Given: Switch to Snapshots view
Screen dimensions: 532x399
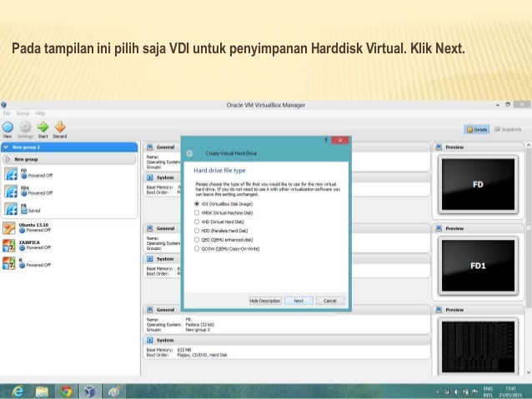Looking at the screenshot, I should point(508,129).
